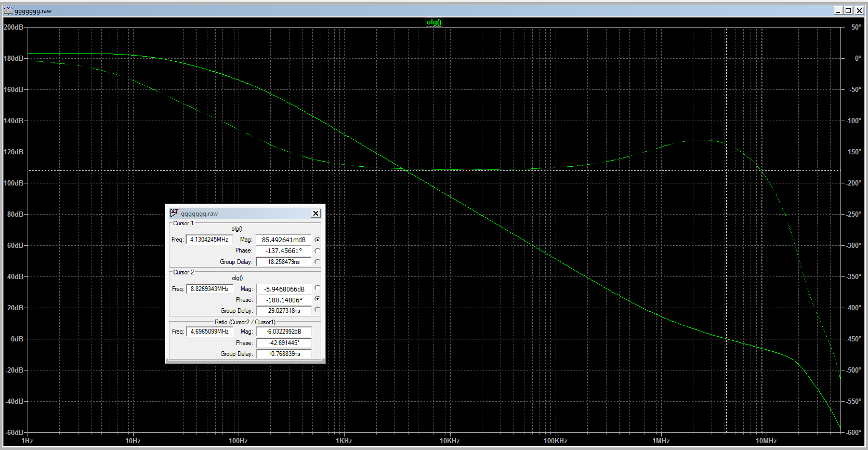Click Cursor 1 Phase field -137.45661°
The width and height of the screenshot is (868, 450).
tap(284, 250)
